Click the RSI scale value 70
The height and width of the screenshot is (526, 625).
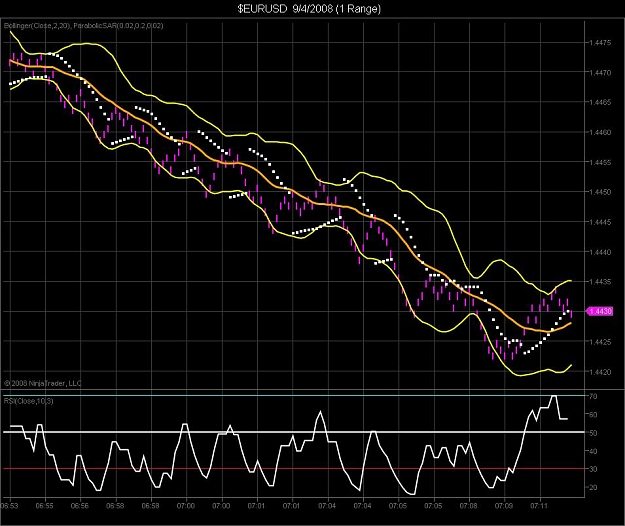593,396
